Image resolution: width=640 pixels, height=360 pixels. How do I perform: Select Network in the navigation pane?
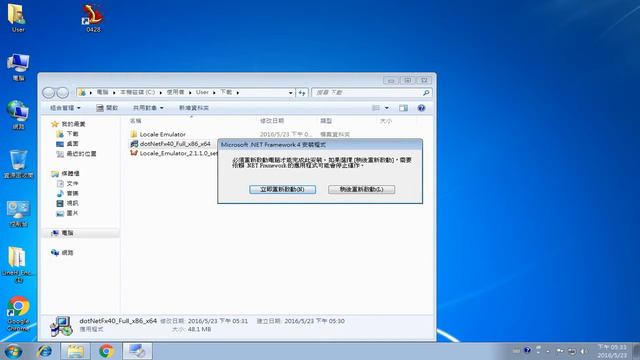tap(62, 253)
